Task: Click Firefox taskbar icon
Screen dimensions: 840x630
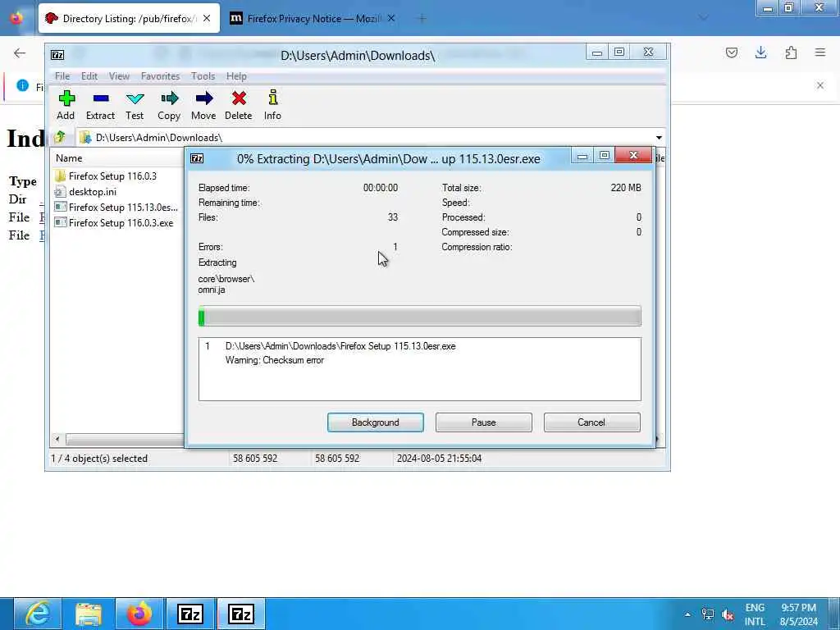Action: (x=139, y=614)
